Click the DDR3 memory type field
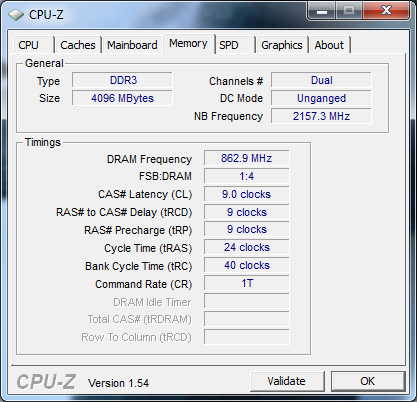 pyautogui.click(x=122, y=80)
